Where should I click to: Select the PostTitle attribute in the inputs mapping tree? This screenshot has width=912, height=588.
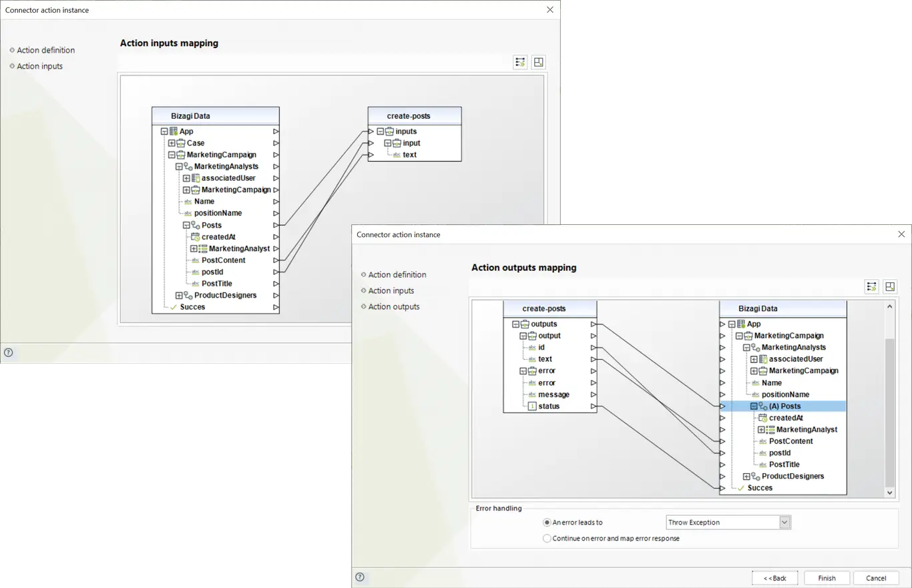(217, 284)
